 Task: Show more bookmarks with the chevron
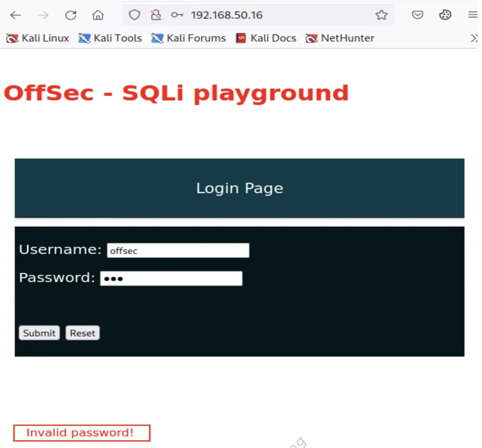(x=474, y=38)
